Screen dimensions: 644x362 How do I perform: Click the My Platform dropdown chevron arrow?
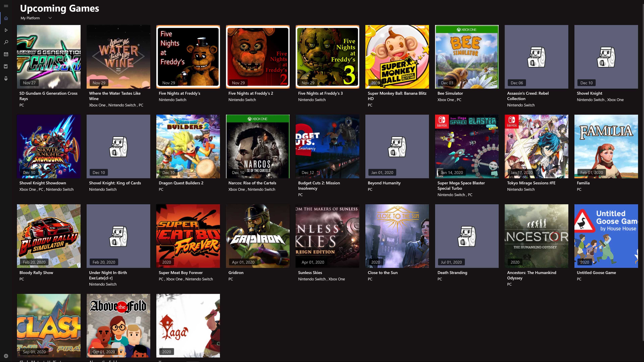click(x=50, y=18)
